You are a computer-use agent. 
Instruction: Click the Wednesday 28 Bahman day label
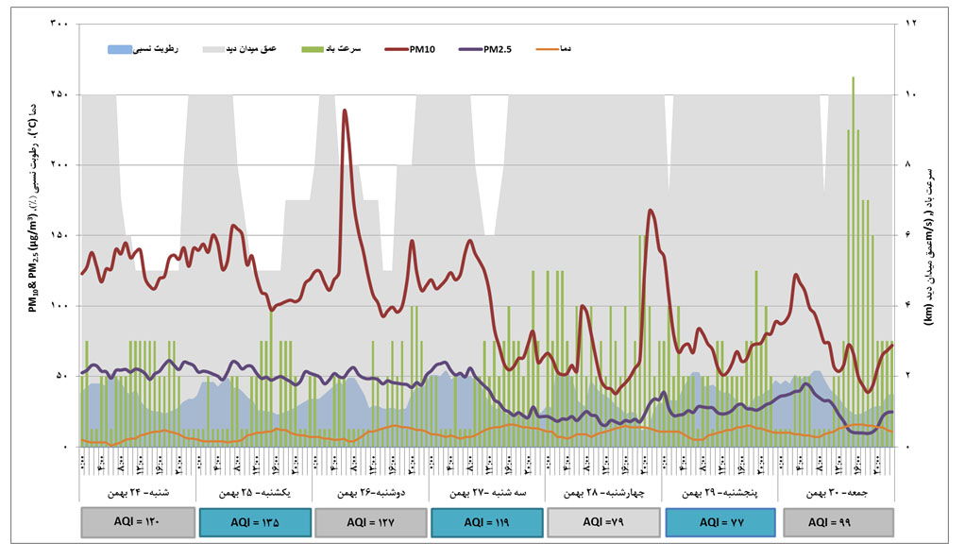602,493
